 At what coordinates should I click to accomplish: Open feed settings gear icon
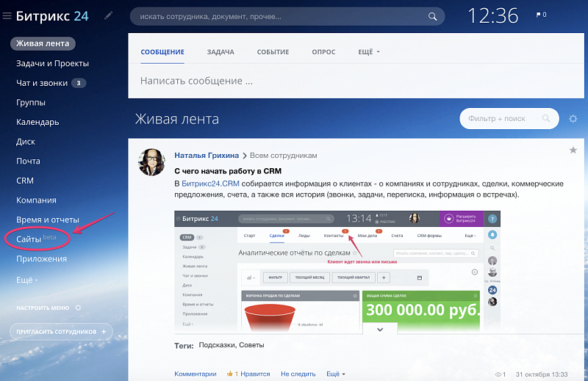[573, 119]
